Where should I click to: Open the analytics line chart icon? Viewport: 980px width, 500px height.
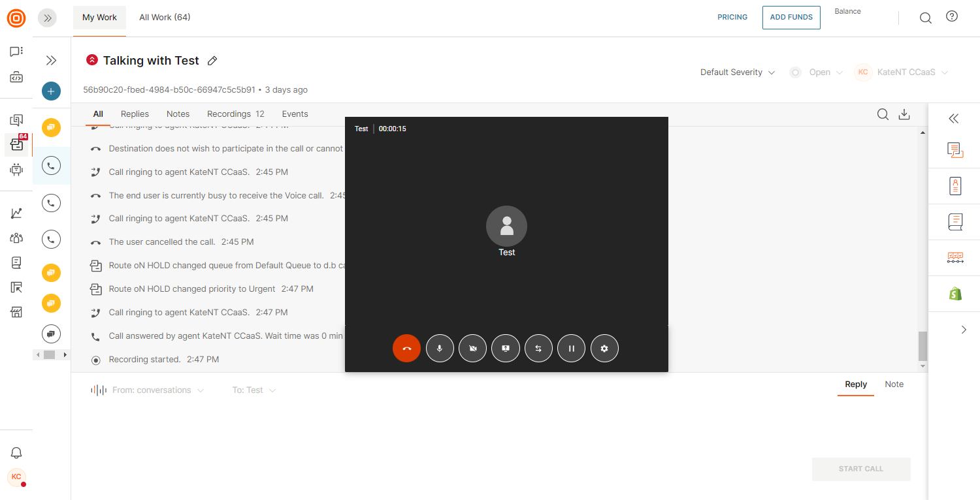16,213
